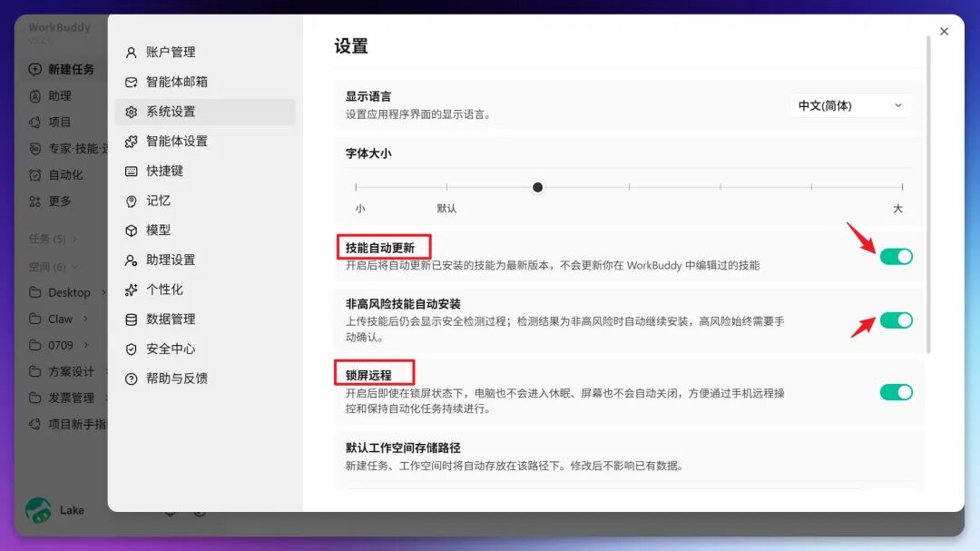
Task: Click the agent settings puzzle icon
Action: point(131,142)
